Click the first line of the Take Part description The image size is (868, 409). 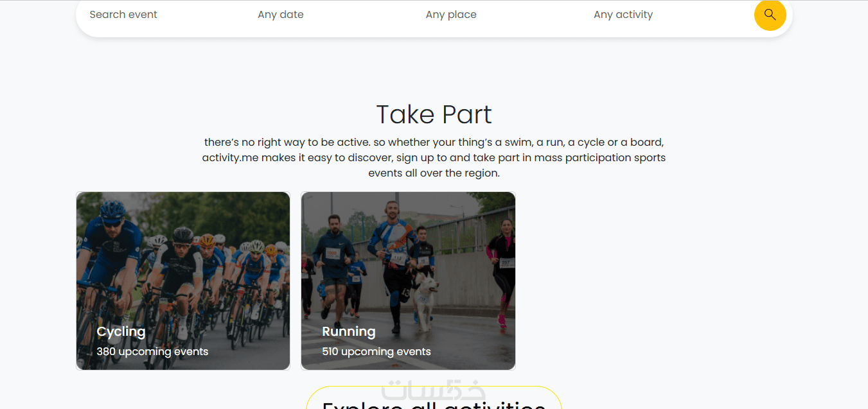coord(434,143)
